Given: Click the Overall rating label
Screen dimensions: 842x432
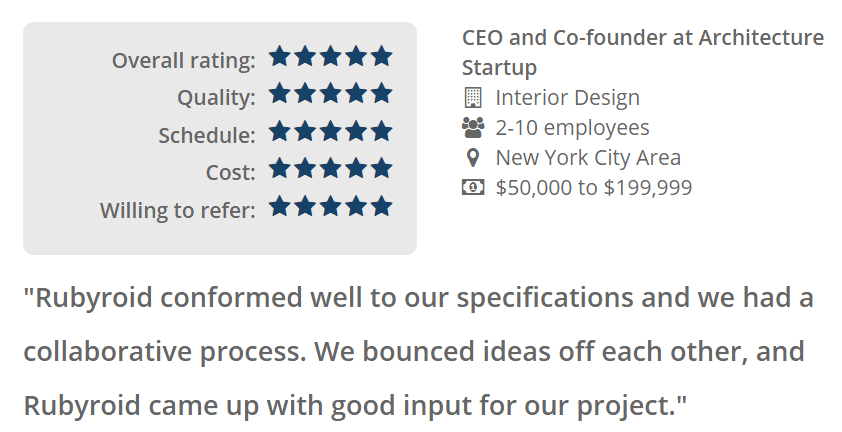Looking at the screenshot, I should 184,60.
